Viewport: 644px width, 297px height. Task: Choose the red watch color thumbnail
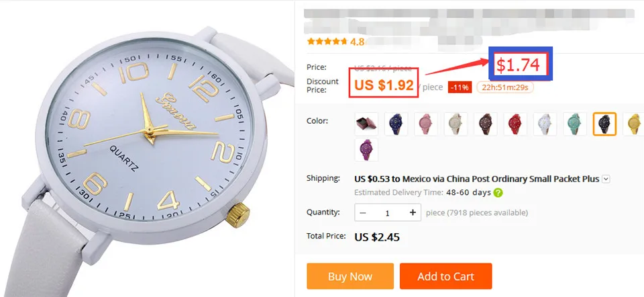515,124
